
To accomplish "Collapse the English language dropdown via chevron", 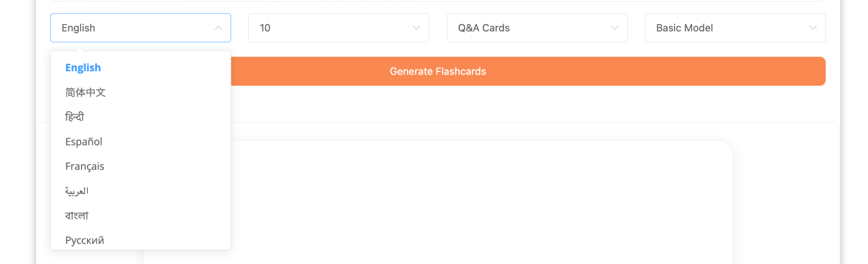I will coord(219,28).
